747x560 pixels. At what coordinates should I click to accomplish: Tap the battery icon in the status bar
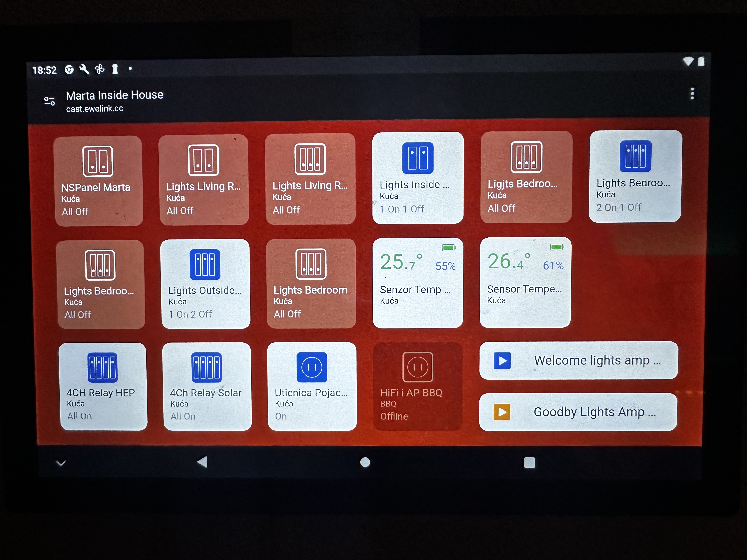pos(701,61)
